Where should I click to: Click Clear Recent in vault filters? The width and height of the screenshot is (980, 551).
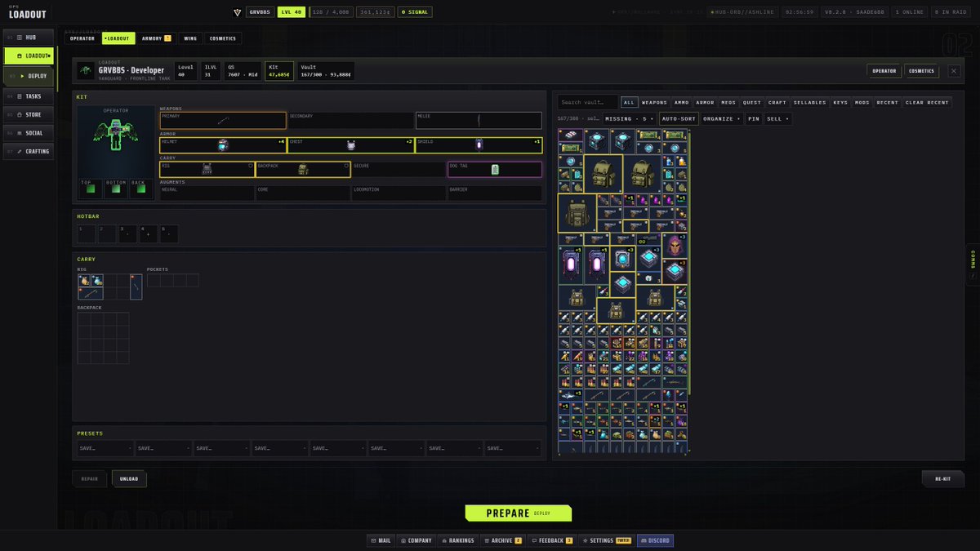click(x=927, y=103)
